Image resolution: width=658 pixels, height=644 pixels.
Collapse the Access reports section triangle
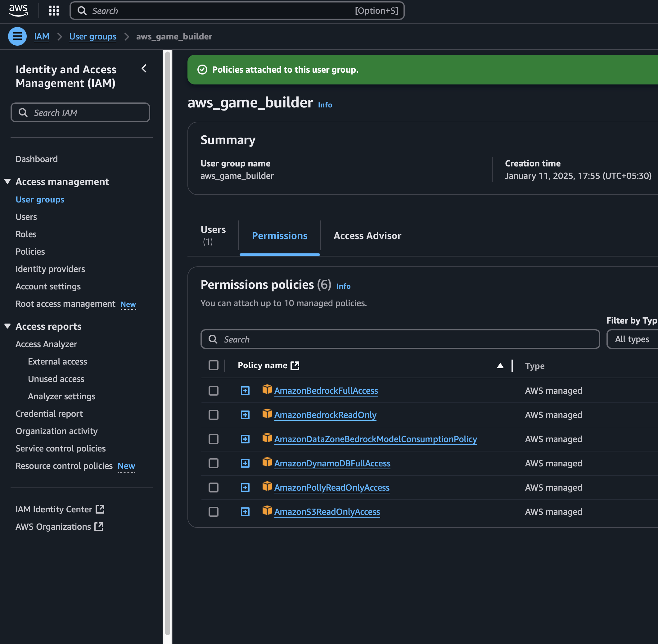coord(7,326)
